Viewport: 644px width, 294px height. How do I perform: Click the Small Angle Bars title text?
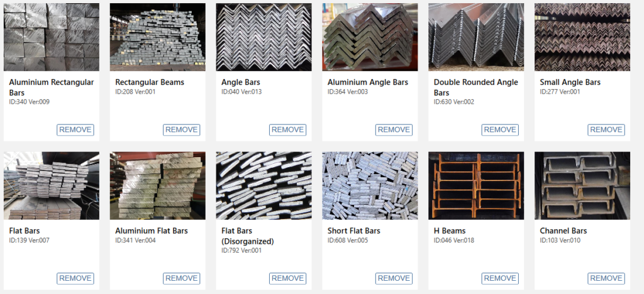pos(570,82)
